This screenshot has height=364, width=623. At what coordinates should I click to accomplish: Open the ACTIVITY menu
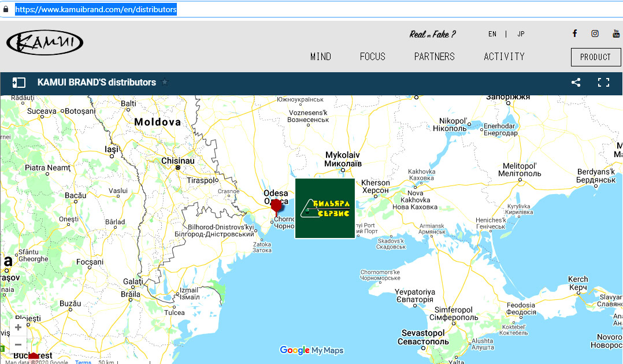[504, 57]
